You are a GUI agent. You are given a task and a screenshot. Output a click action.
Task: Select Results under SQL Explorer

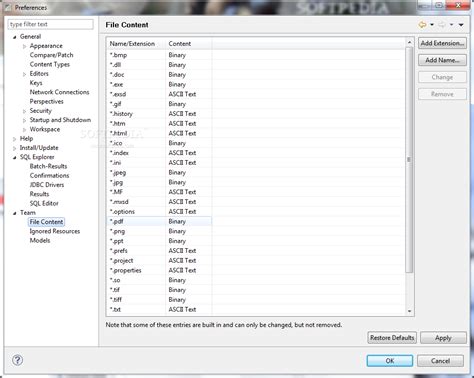(39, 194)
